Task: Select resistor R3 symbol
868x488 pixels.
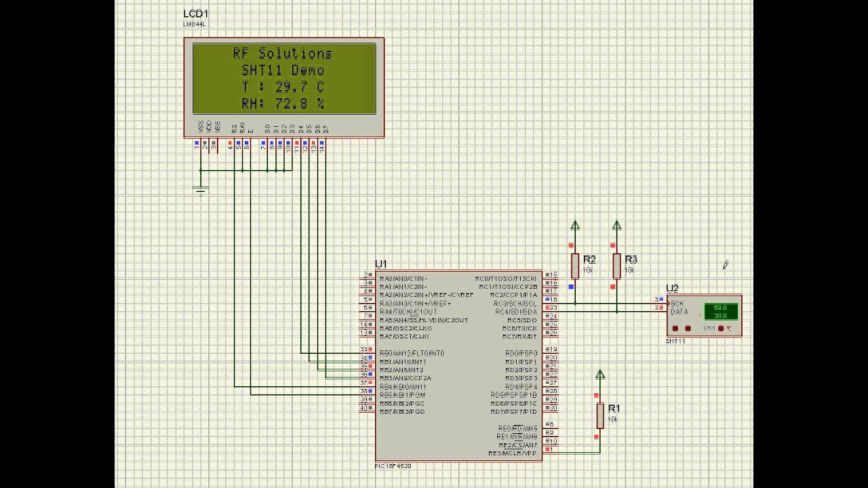Action: coord(616,266)
